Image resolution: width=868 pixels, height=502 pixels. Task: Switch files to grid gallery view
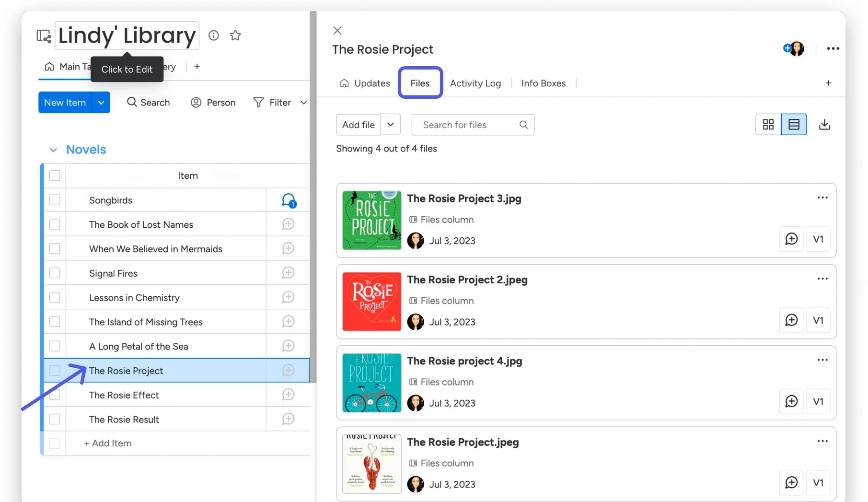pos(768,125)
